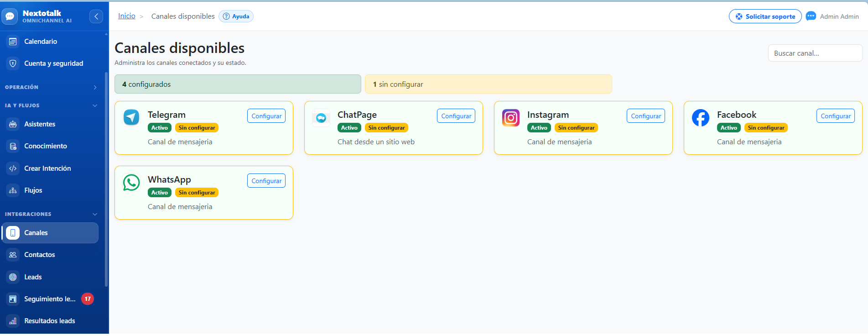Filter by 4 configurados channels
The image size is (868, 336).
238,84
